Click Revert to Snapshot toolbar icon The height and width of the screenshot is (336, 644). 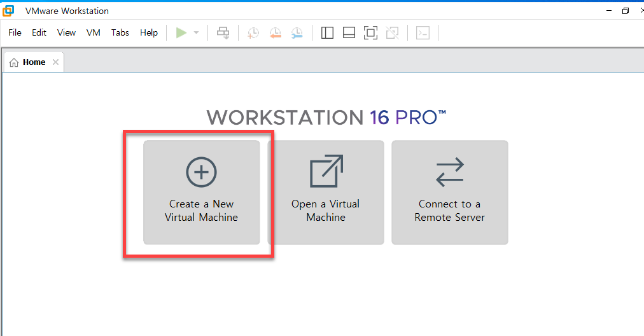[275, 33]
